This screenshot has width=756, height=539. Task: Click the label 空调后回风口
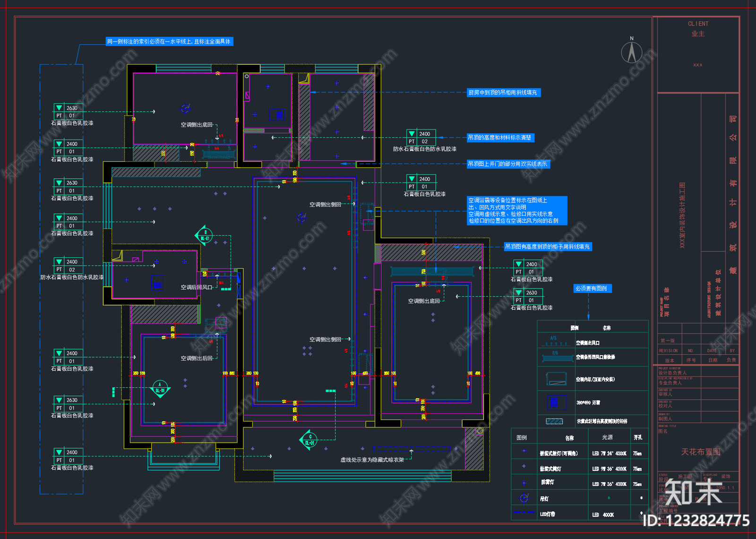pyautogui.click(x=197, y=287)
